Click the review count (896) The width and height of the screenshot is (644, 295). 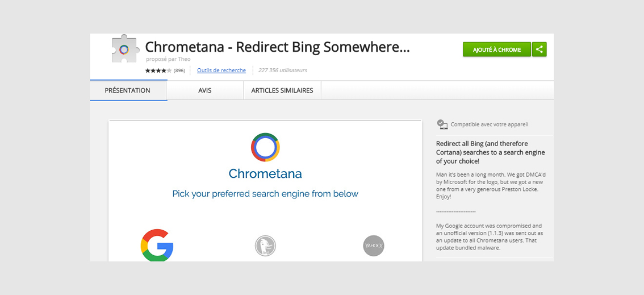[x=179, y=70]
